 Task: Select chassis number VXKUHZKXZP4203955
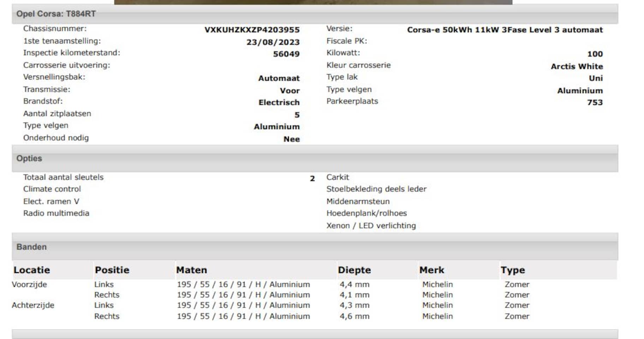(252, 30)
